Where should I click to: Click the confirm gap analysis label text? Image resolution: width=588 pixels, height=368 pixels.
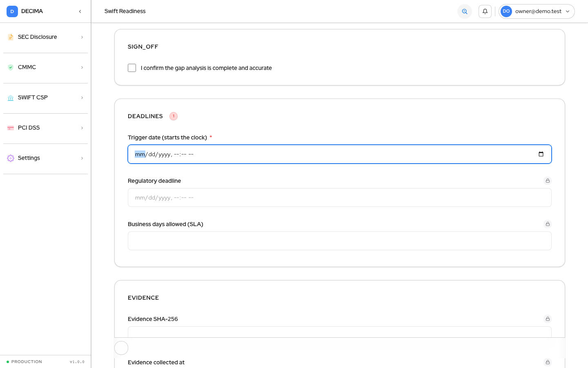pos(206,68)
